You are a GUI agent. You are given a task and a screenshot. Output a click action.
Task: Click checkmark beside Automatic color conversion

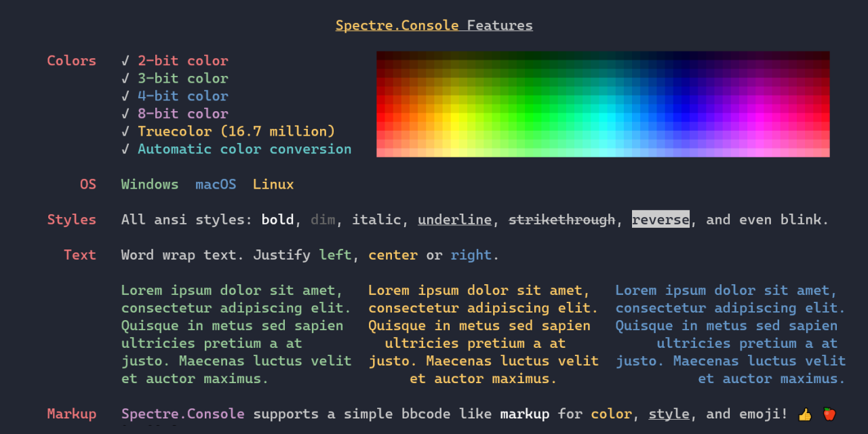tap(125, 149)
